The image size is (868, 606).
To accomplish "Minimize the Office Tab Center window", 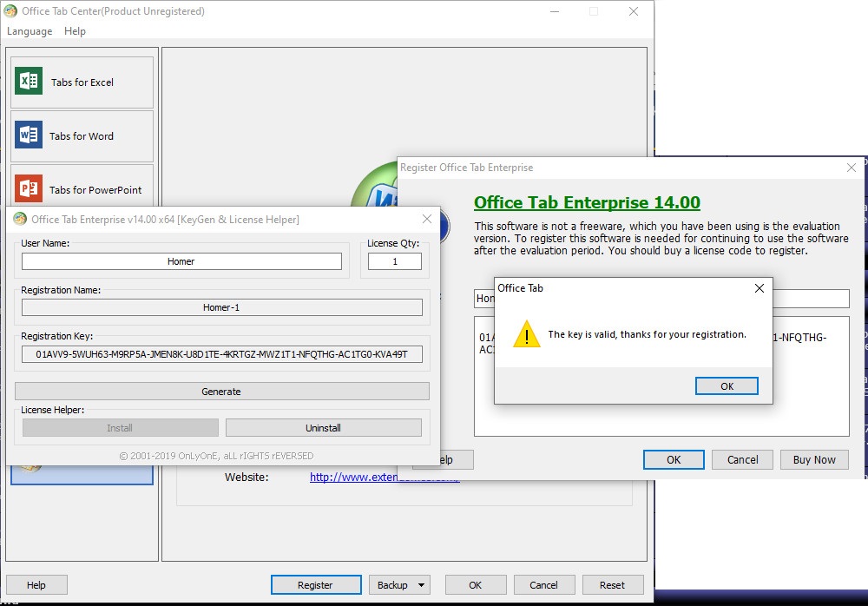I will pyautogui.click(x=554, y=11).
